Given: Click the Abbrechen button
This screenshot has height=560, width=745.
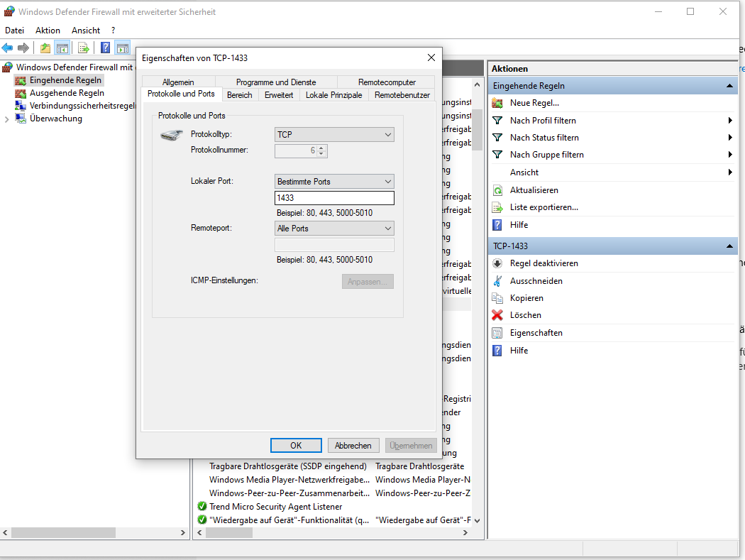Looking at the screenshot, I should 353,446.
